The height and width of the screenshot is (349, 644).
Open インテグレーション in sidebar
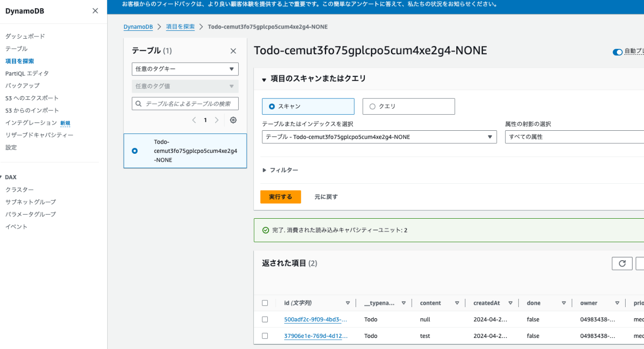pyautogui.click(x=31, y=123)
